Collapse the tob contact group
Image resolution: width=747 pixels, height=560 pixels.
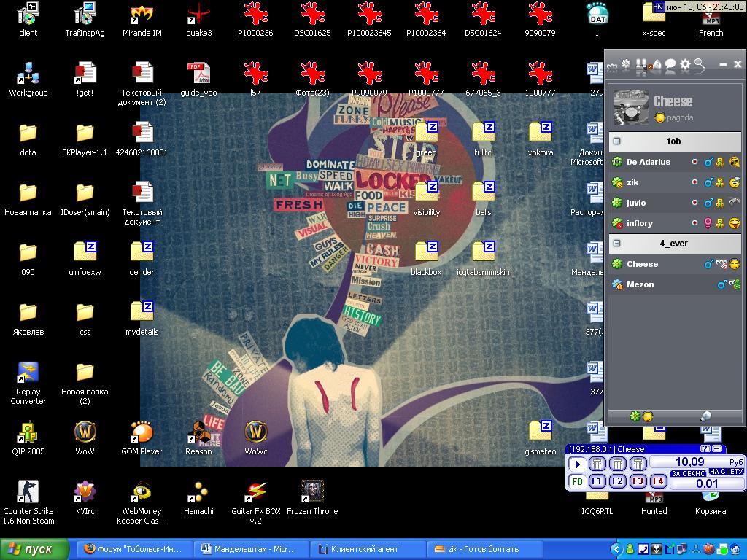pyautogui.click(x=617, y=141)
